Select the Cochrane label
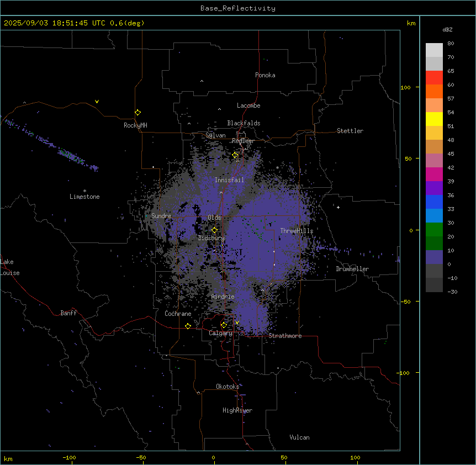The height and width of the screenshot is (465, 476). click(178, 314)
